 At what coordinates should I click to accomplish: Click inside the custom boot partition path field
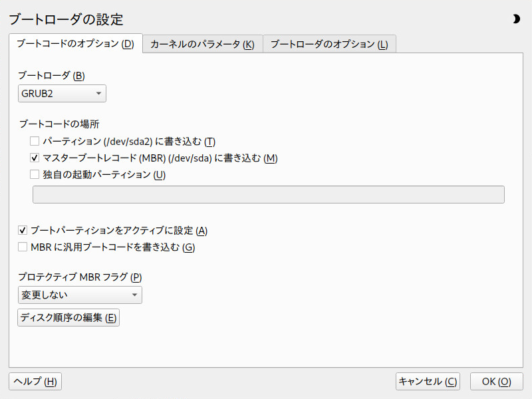[x=266, y=194]
